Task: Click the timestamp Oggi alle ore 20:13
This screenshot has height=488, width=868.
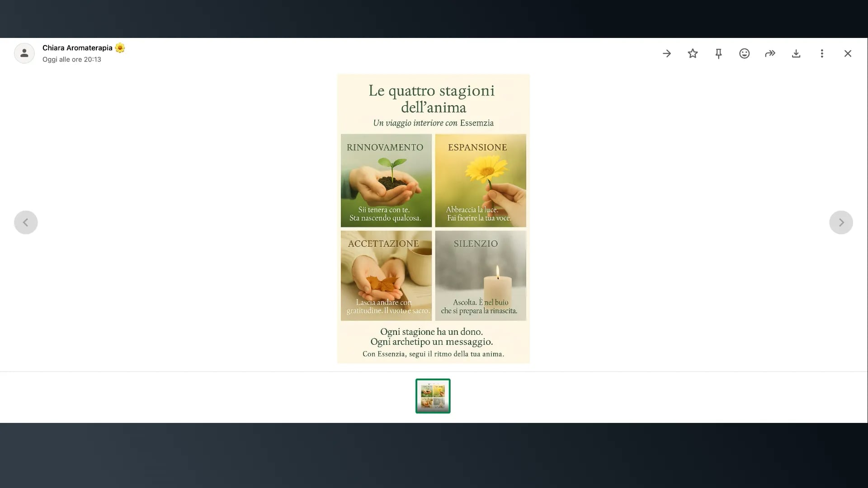Action: coord(72,60)
